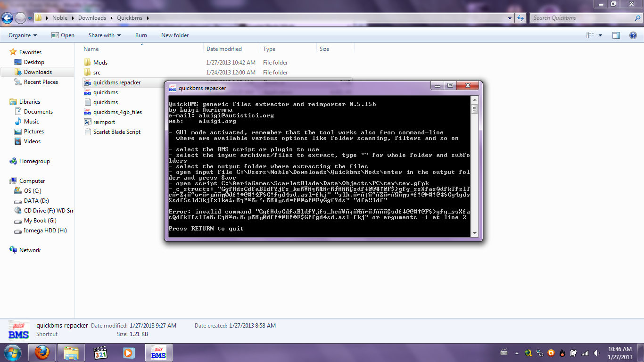Viewport: 644px width, 362px height.
Task: Toggle the preview pane button
Action: 616,35
